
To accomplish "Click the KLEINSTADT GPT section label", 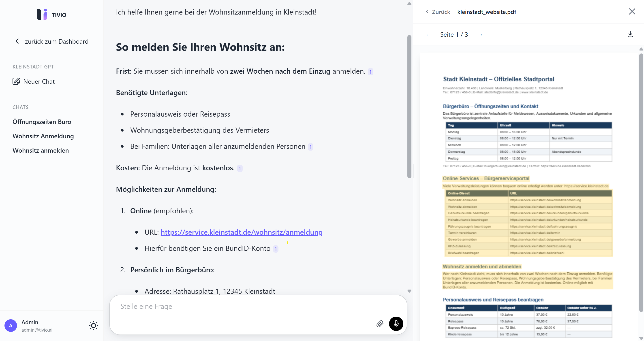I will point(33,67).
